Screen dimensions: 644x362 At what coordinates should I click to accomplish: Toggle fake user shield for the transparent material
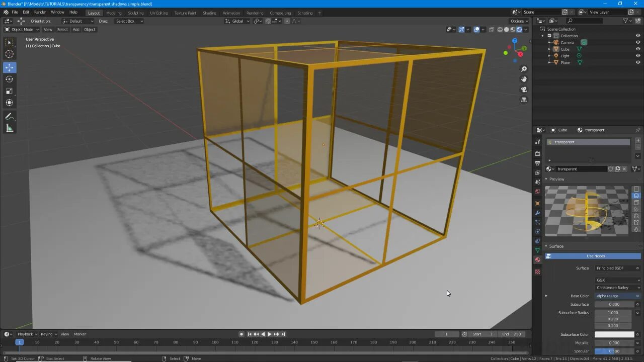click(611, 169)
